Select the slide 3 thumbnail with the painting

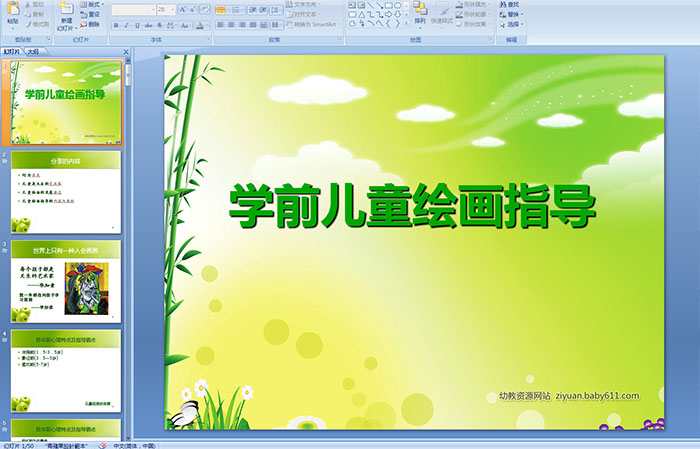(66, 281)
